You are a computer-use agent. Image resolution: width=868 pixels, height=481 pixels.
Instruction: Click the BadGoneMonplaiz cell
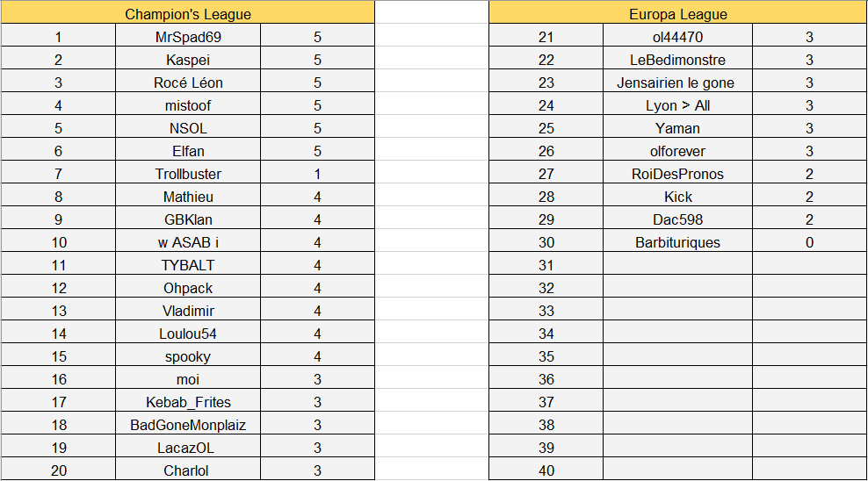tap(188, 423)
